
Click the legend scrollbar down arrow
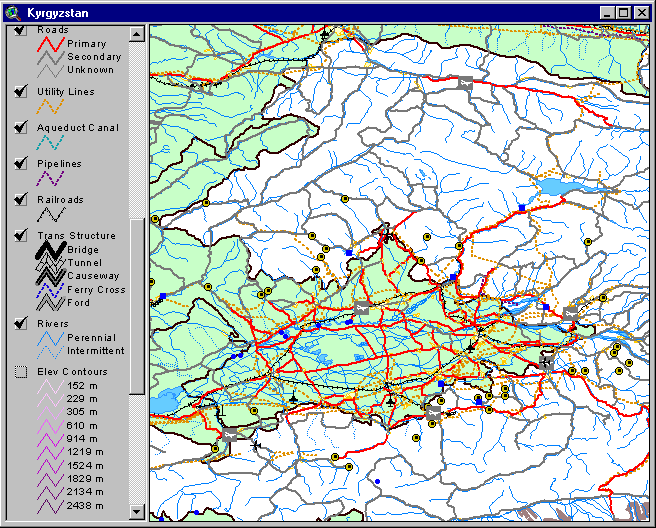(x=136, y=511)
